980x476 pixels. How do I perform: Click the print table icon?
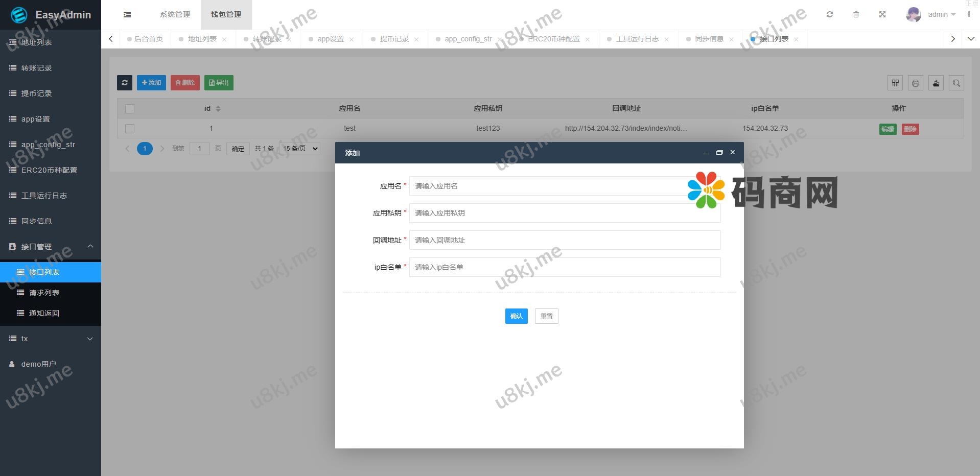[x=916, y=83]
